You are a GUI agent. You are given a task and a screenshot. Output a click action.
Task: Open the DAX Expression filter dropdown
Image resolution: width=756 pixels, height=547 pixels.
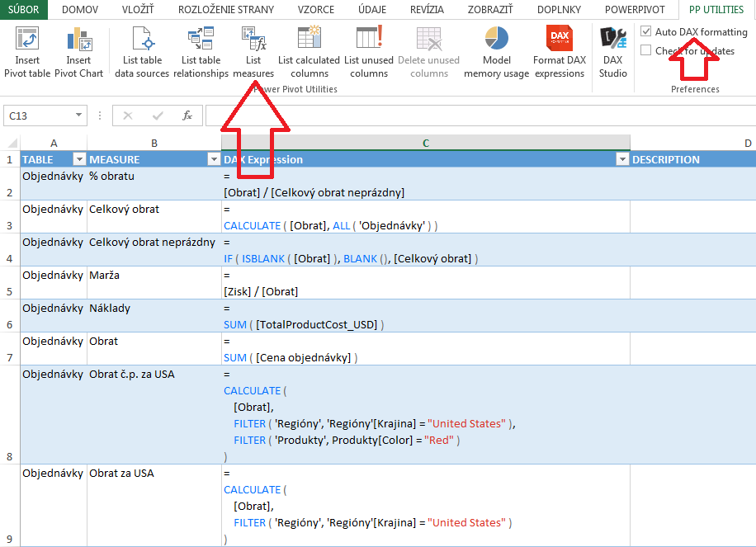coord(622,159)
